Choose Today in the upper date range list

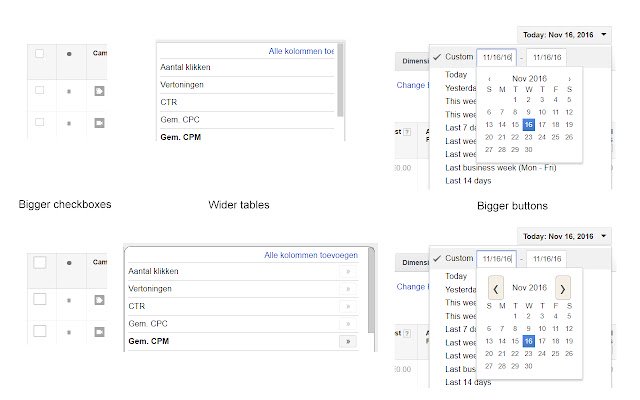tap(456, 75)
